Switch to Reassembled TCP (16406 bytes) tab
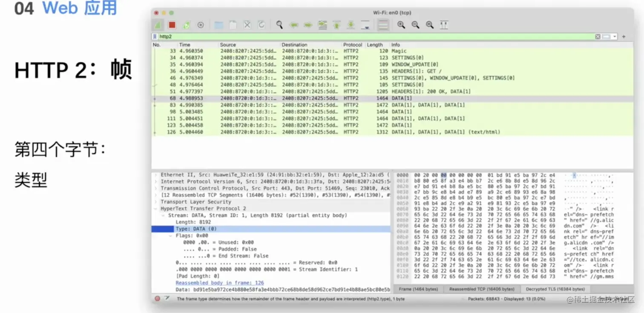644x313 pixels. 481,289
